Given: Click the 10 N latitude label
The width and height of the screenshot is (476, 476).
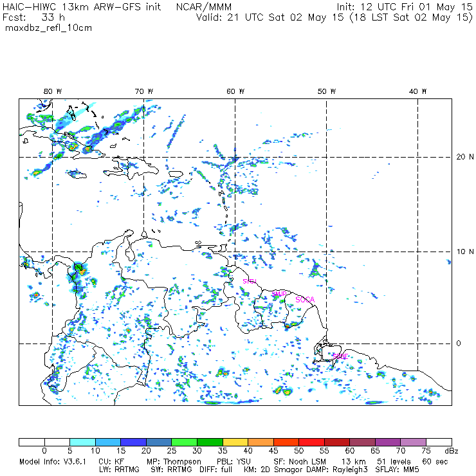Looking at the screenshot, I should pos(465,252).
